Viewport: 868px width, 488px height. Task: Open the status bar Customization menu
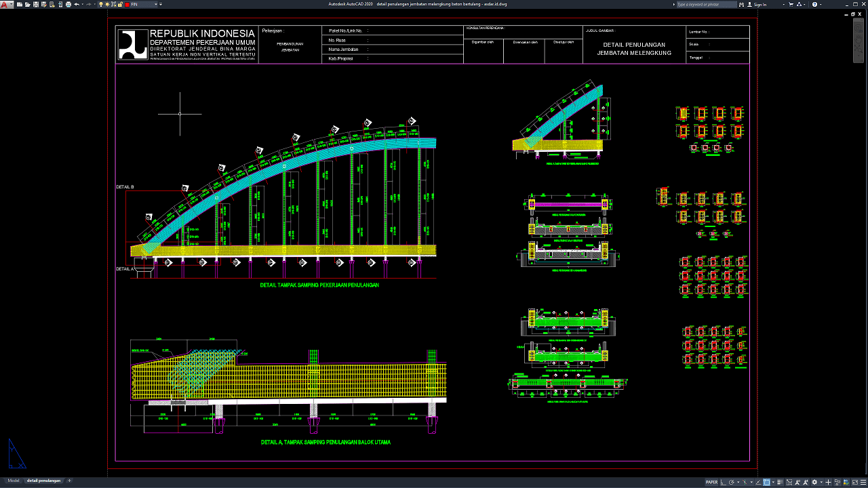click(x=862, y=482)
